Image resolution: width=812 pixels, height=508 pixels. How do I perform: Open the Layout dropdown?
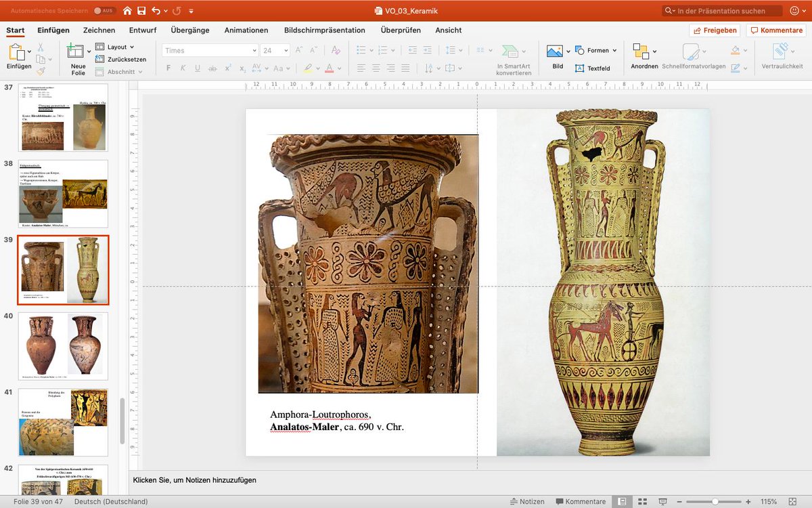(114, 47)
